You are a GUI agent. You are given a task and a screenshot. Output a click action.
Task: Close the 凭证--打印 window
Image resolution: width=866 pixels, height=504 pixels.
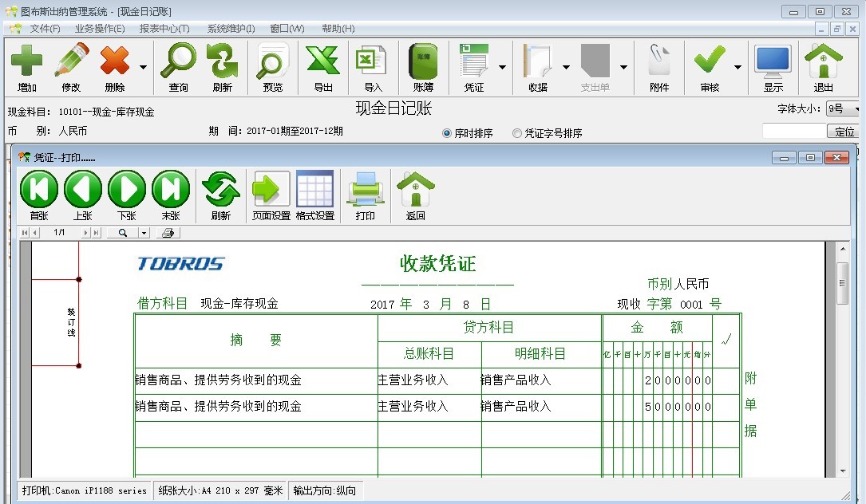pos(836,158)
